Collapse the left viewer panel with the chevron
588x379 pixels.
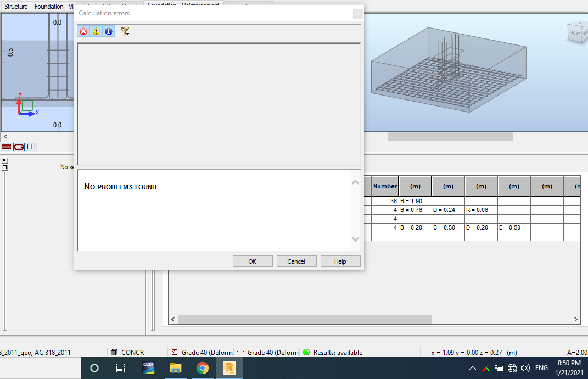5,136
